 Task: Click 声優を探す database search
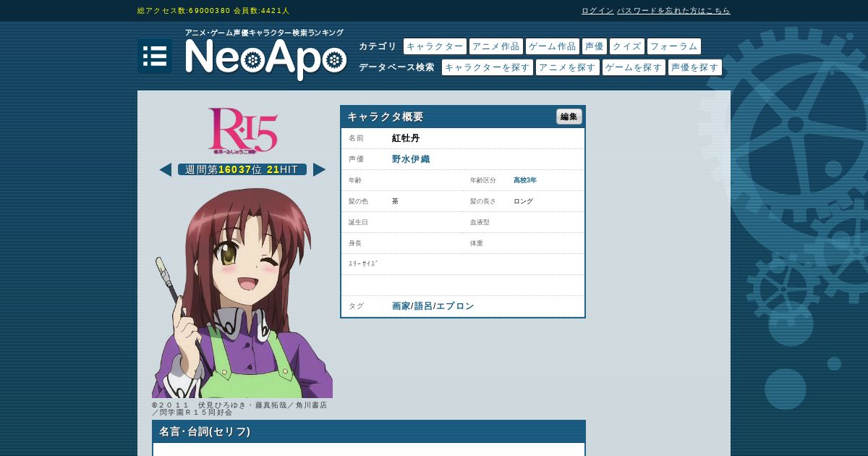pyautogui.click(x=695, y=67)
